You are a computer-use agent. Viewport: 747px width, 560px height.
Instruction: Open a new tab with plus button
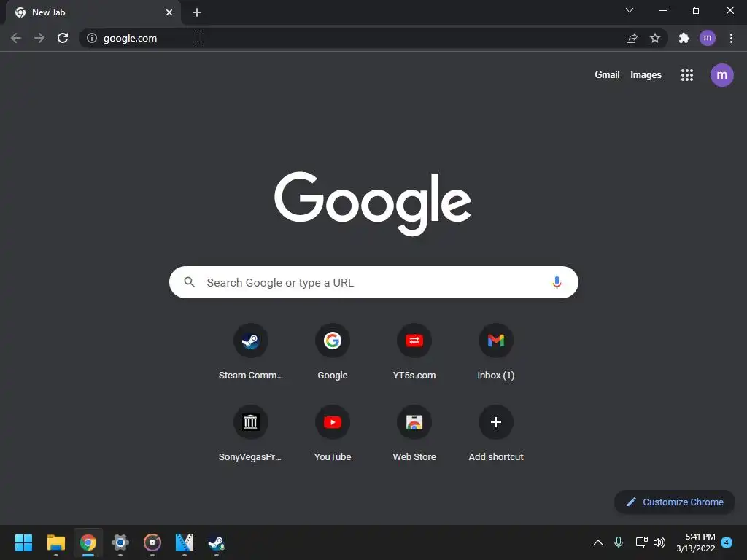(x=197, y=12)
